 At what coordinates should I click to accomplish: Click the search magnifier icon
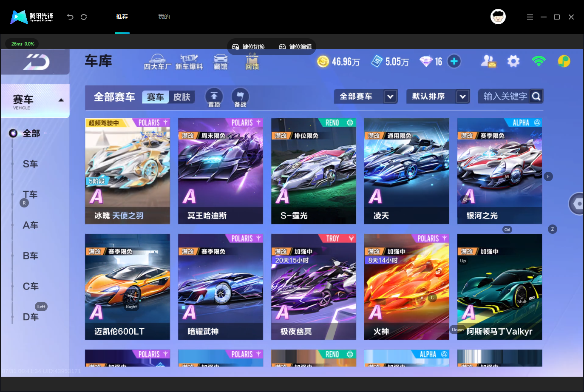(x=536, y=97)
